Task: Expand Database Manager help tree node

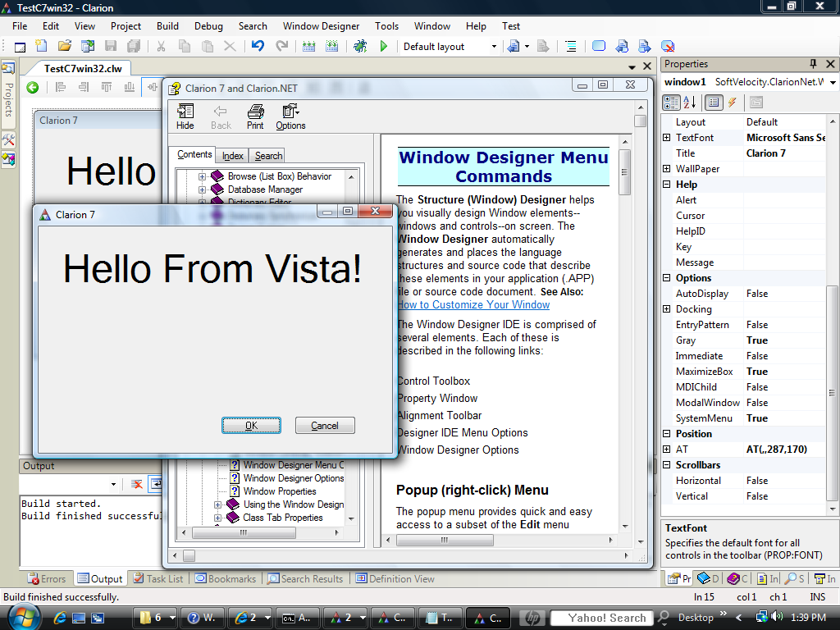Action: [x=202, y=189]
